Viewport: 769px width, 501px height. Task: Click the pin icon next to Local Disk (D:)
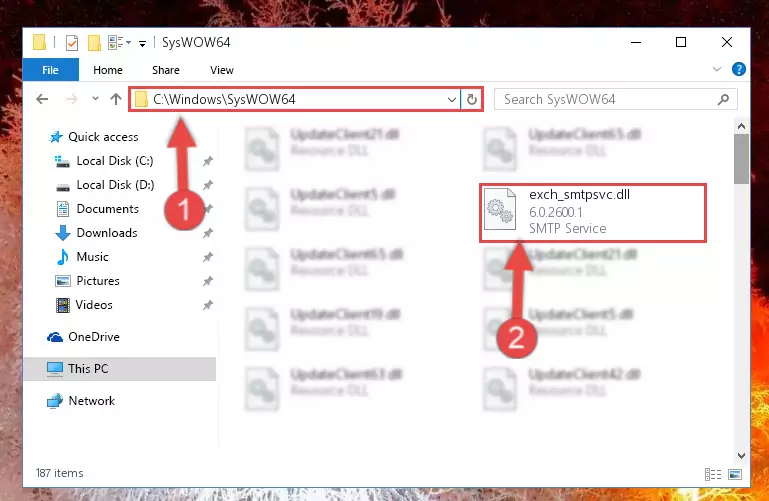point(208,185)
